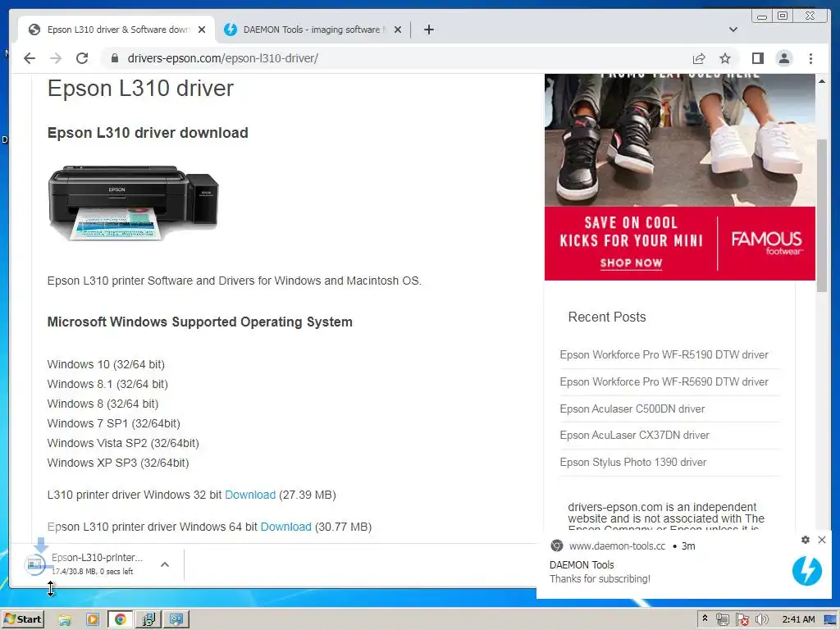Click the "Recent Posts" heading
The height and width of the screenshot is (630, 840).
click(x=607, y=317)
